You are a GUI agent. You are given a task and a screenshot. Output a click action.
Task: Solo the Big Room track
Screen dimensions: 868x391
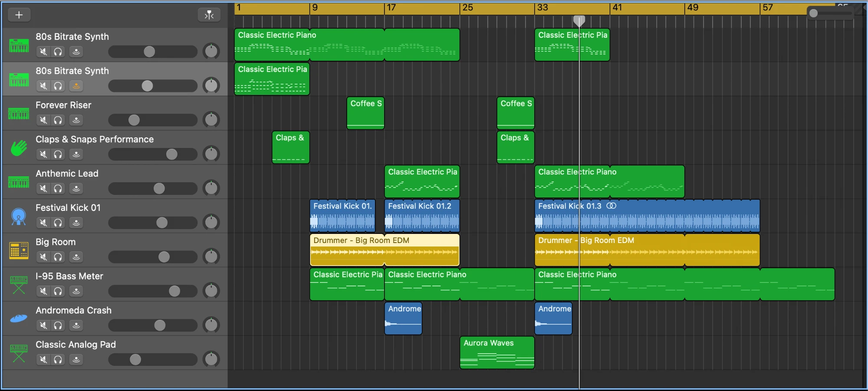58,257
